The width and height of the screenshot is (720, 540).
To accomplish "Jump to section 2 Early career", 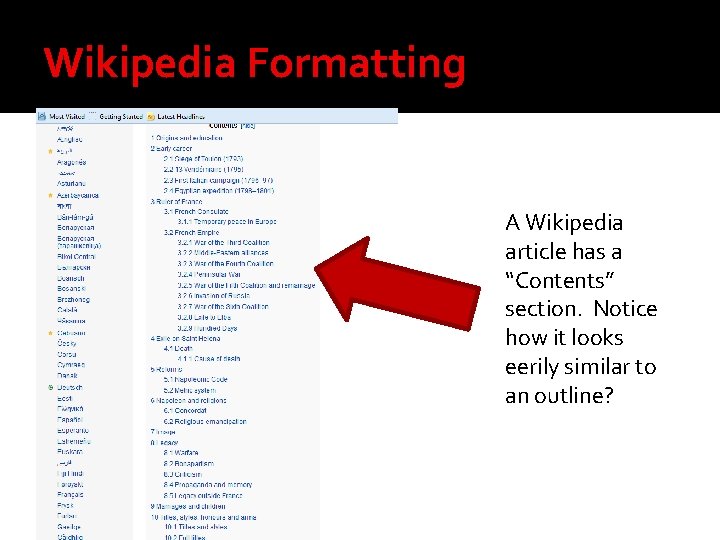I will click(171, 148).
